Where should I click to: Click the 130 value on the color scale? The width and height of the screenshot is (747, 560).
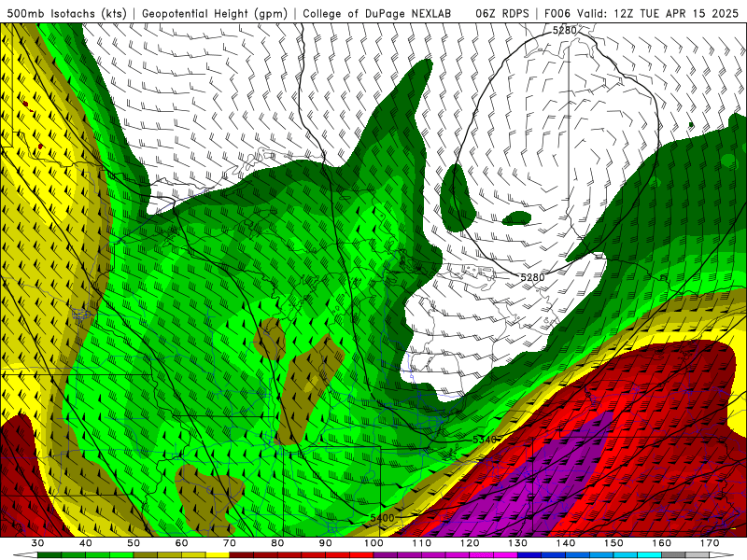tap(518, 543)
